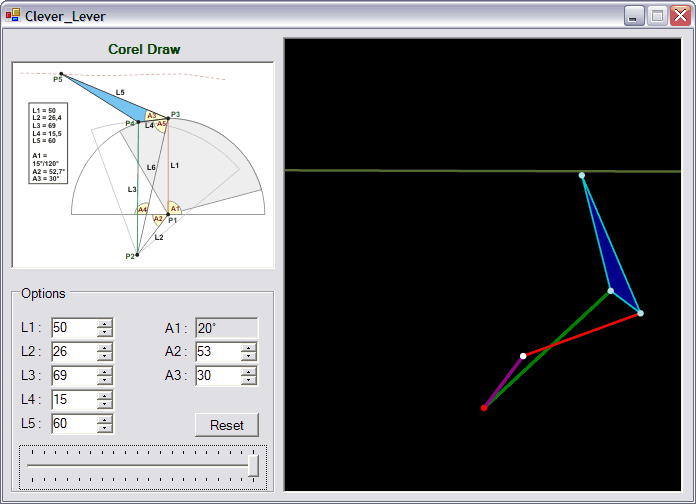This screenshot has height=504, width=696.
Task: Click the dark blue triangle in canvas
Action: click(617, 271)
